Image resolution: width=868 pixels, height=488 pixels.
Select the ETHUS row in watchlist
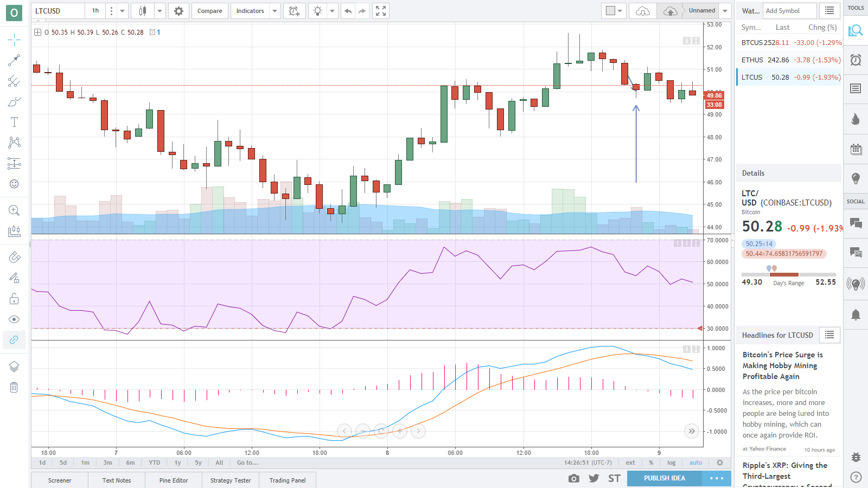789,60
